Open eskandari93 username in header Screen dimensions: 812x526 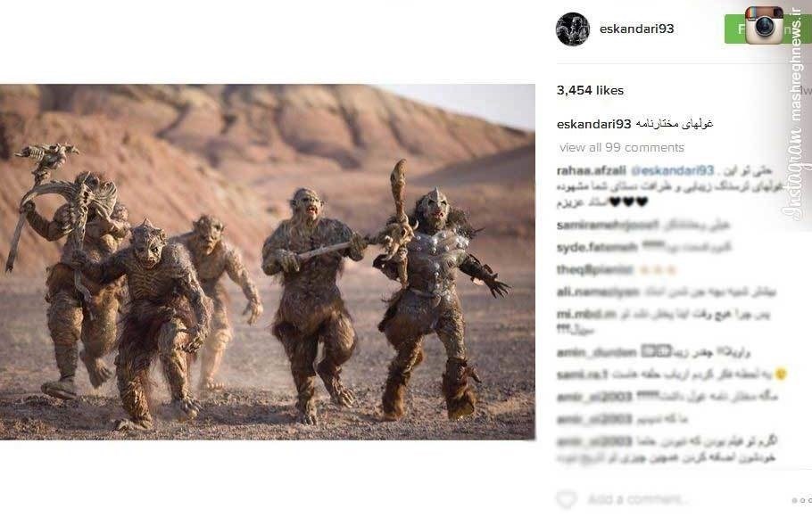pos(636,29)
